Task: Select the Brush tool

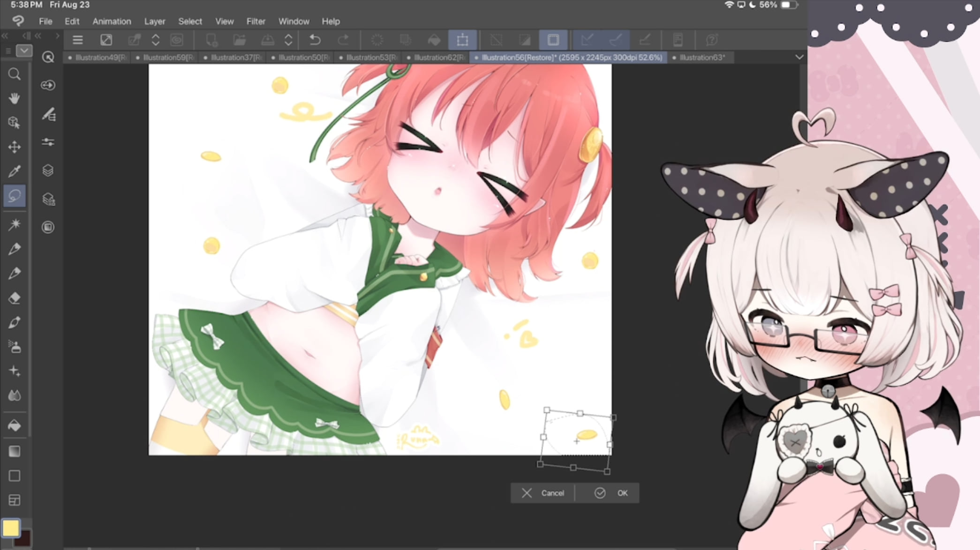Action: [x=15, y=322]
